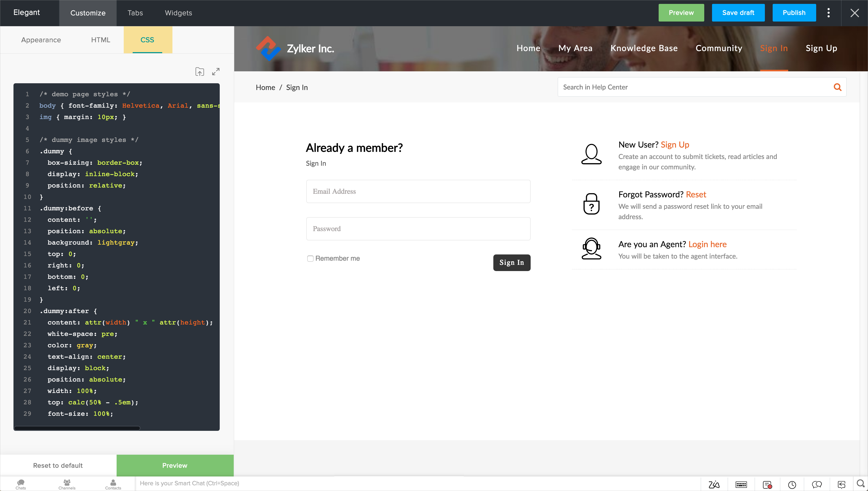Toggle the Remember me checkbox
Image resolution: width=868 pixels, height=491 pixels.
(x=310, y=259)
